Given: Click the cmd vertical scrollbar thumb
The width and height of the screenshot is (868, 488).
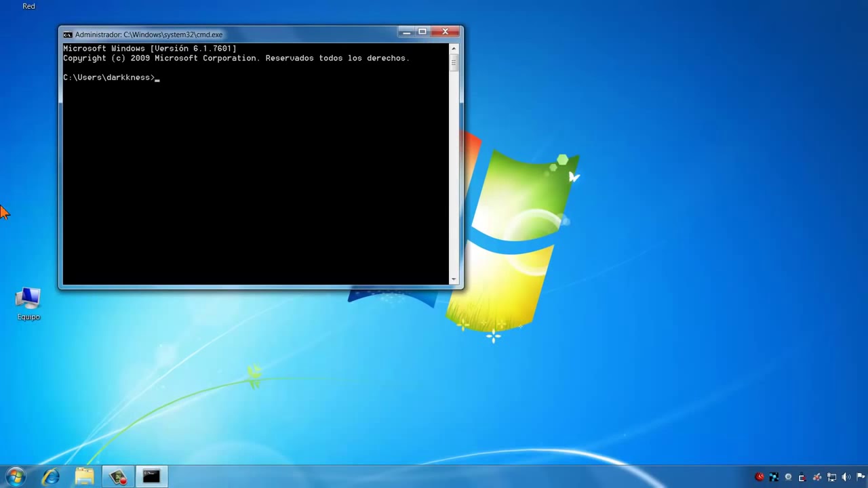Looking at the screenshot, I should click(x=454, y=62).
